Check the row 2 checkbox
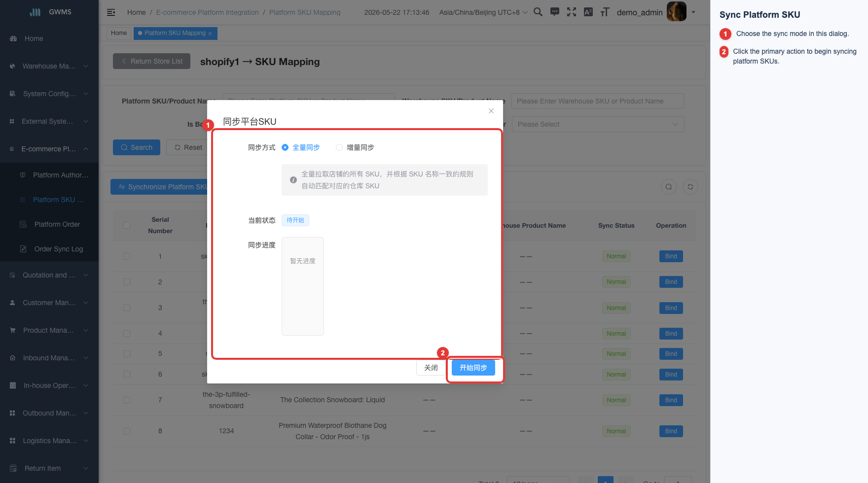 (127, 282)
